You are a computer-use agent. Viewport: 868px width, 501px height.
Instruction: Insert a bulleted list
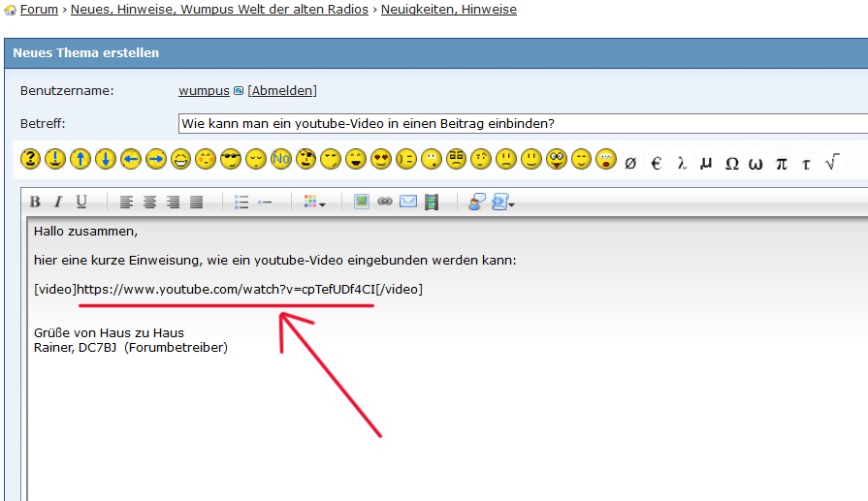coord(241,202)
